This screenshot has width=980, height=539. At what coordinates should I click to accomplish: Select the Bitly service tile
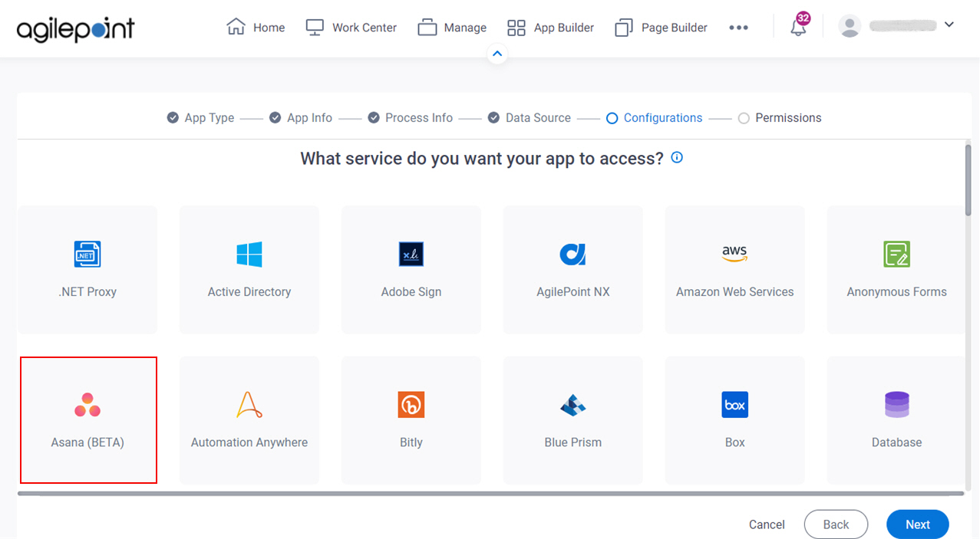coord(411,419)
